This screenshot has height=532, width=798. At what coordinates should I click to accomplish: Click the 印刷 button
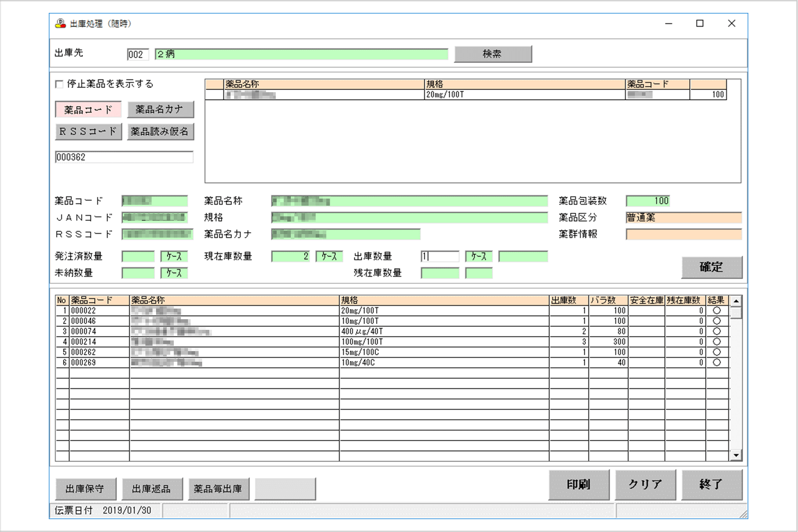[579, 485]
